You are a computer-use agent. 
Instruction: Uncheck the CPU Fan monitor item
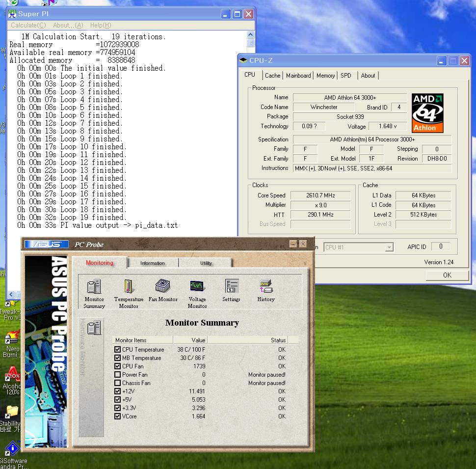(117, 366)
